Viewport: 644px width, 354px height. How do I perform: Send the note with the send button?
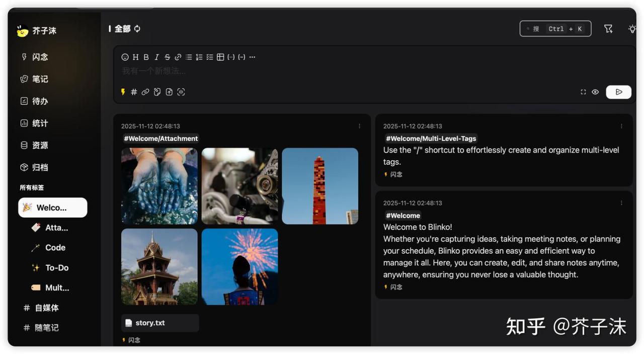point(618,92)
